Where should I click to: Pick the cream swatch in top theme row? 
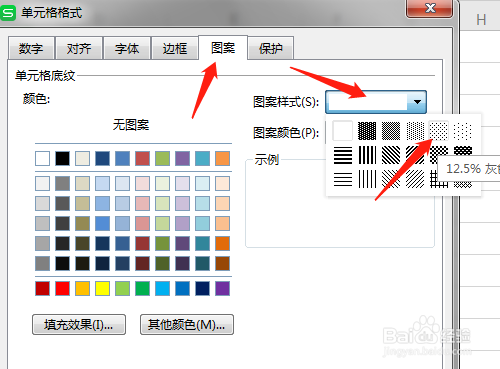tap(82, 158)
